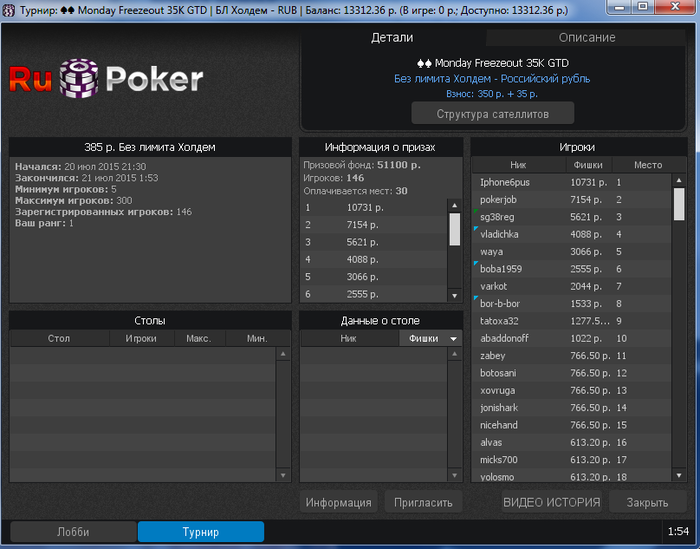Screen dimensions: 700x549
Task: Select second place prize 7154 р. row
Action: [374, 225]
